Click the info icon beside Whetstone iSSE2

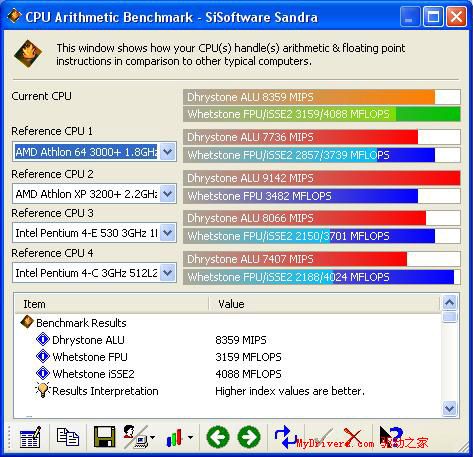pos(43,373)
